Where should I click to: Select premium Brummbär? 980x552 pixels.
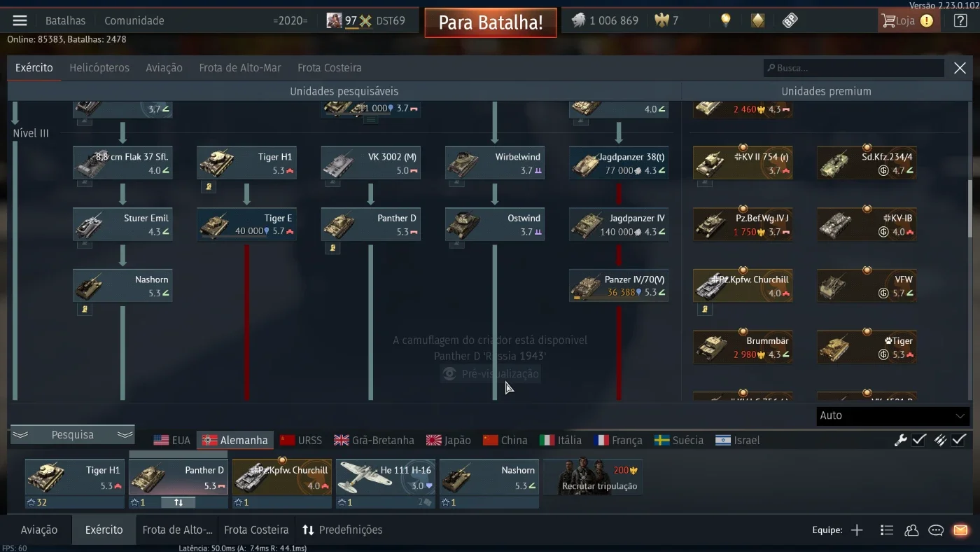click(743, 347)
